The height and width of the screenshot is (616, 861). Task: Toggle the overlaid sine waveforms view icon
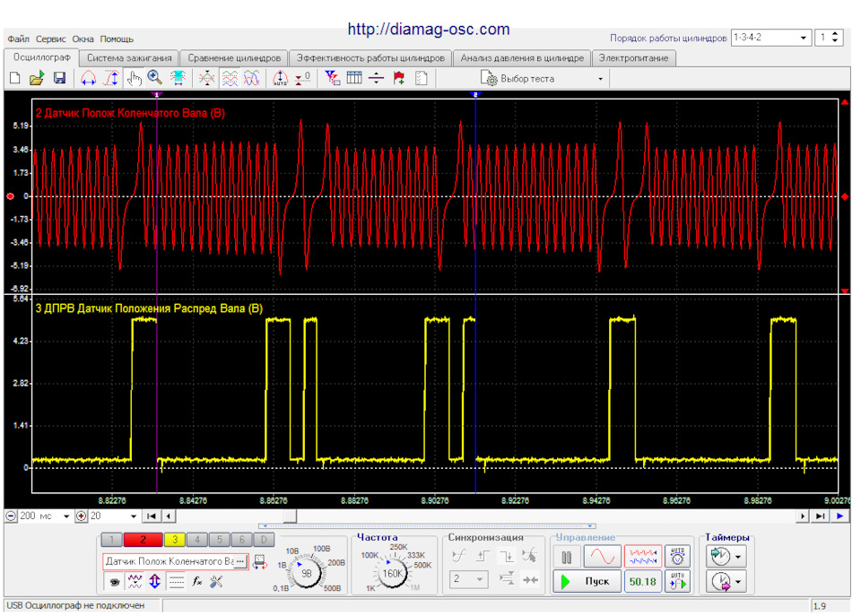(x=251, y=79)
